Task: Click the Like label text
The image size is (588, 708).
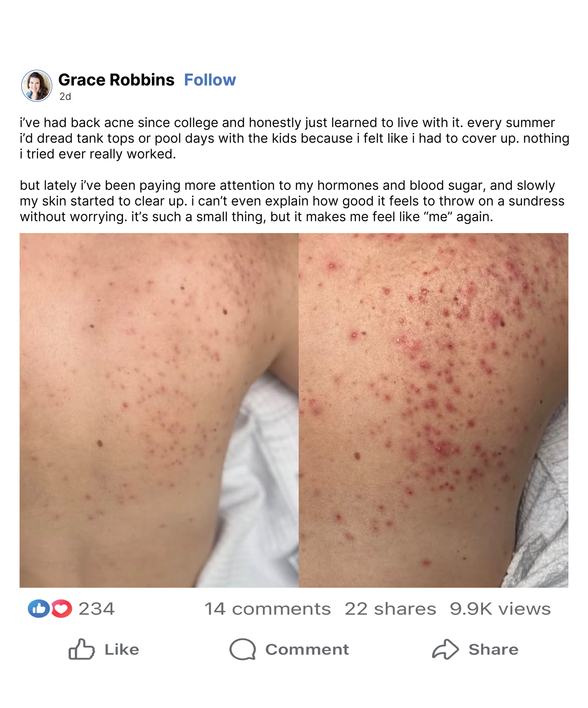Action: (122, 650)
